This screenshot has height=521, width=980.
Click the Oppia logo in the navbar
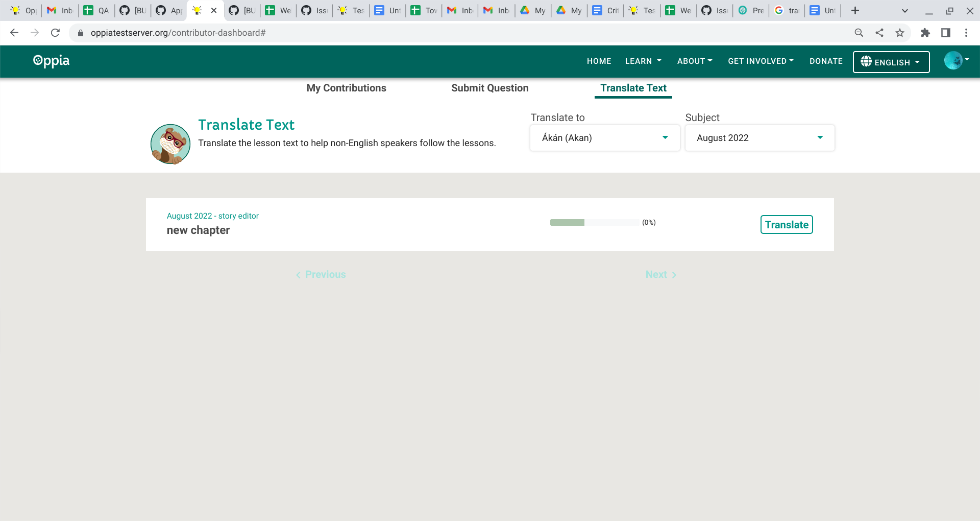51,61
